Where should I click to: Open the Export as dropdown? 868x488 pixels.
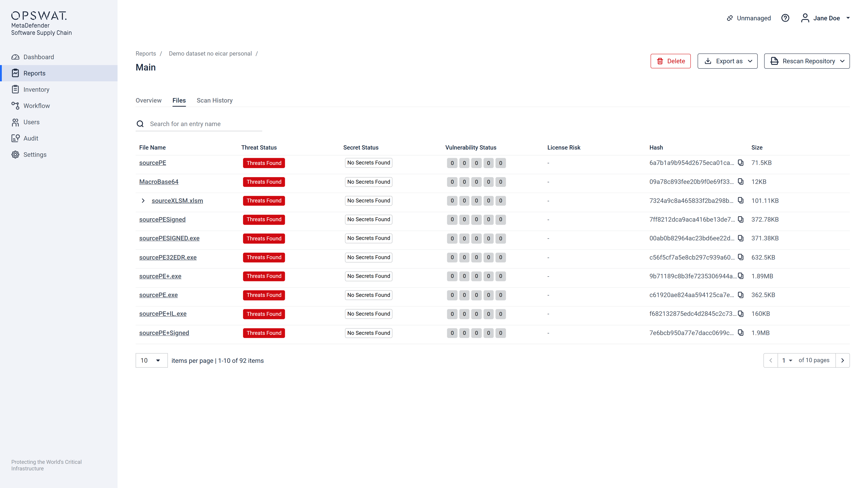727,61
